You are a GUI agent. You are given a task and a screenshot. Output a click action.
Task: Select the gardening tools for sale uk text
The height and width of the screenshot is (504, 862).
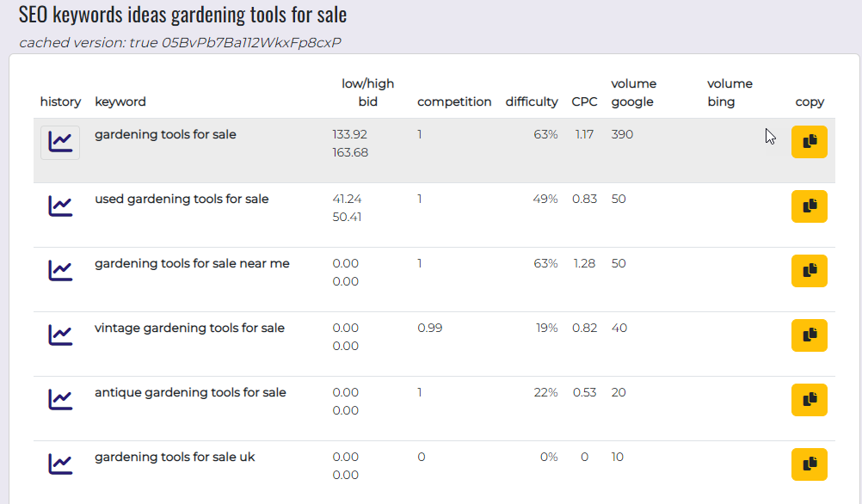pos(175,458)
